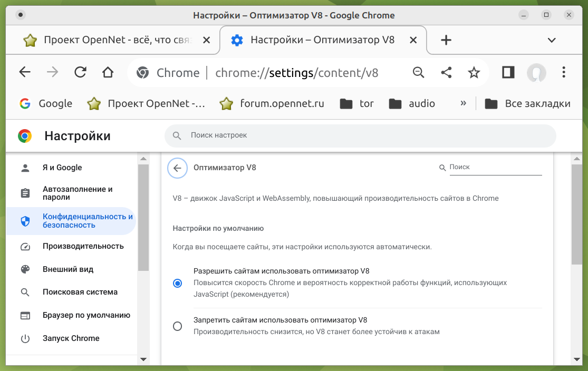Viewport: 588px width, 371px height.
Task: Select allow sites to use V8 optimizer
Action: click(178, 283)
